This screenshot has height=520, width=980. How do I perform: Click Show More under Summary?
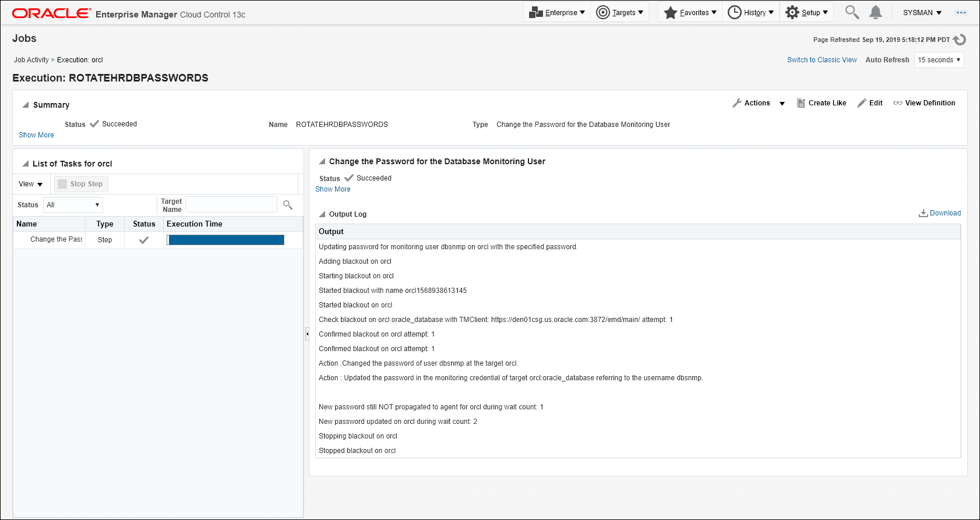36,135
